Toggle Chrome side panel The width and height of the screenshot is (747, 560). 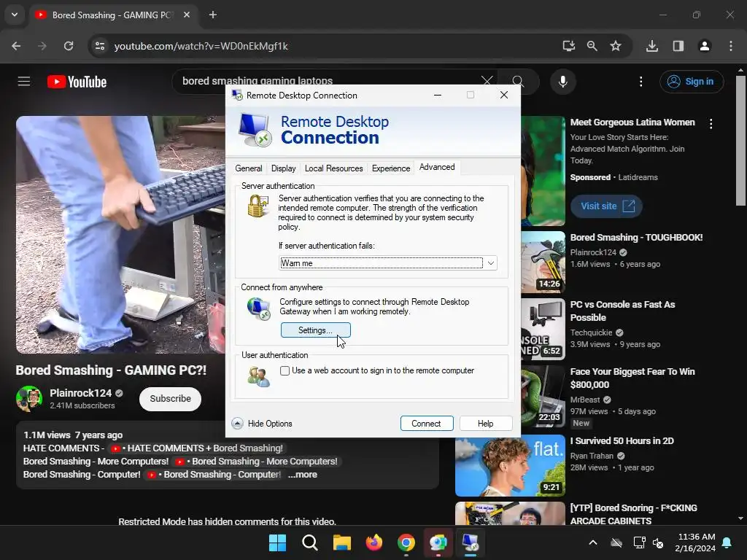coord(678,46)
